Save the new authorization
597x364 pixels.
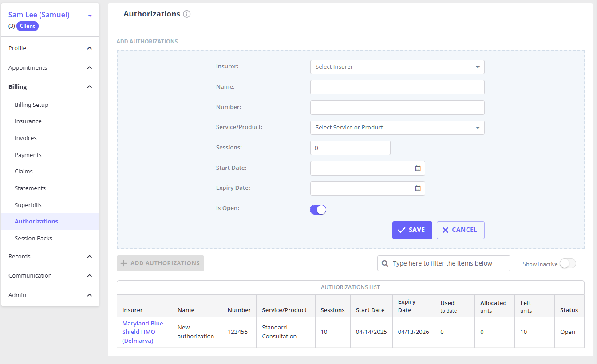tap(412, 230)
